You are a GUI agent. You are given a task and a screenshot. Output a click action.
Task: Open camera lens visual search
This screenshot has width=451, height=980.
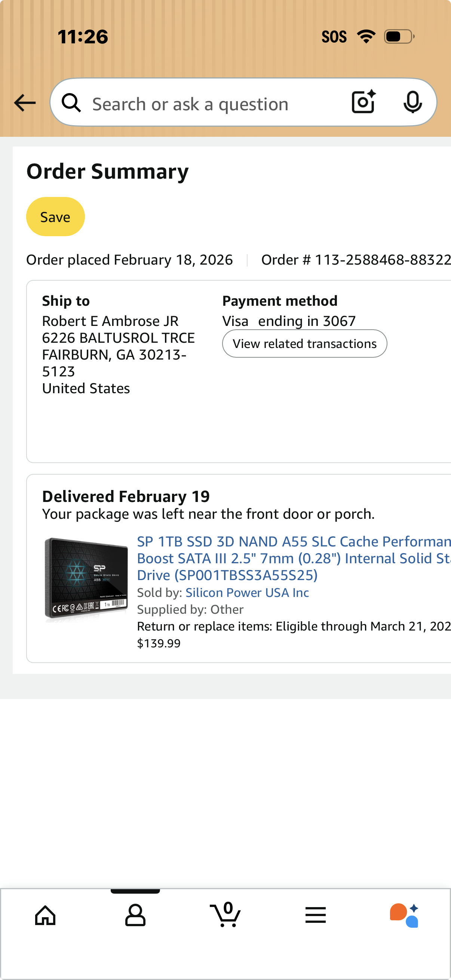tap(363, 102)
